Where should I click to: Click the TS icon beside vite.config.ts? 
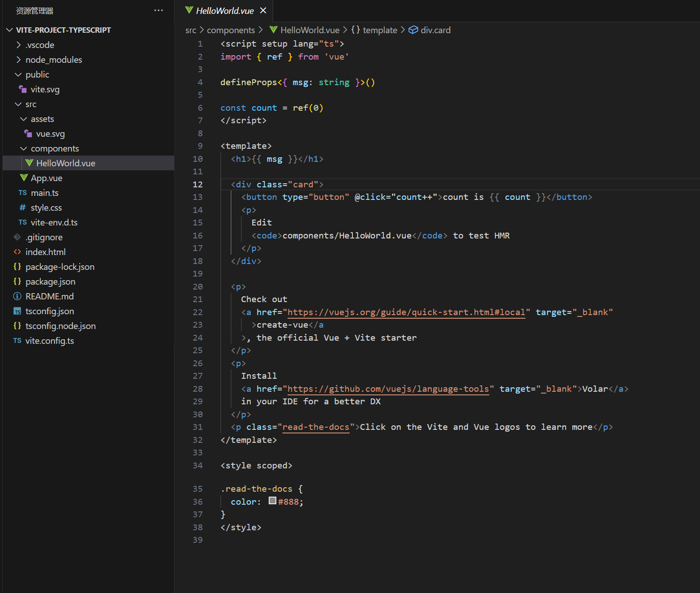[17, 341]
